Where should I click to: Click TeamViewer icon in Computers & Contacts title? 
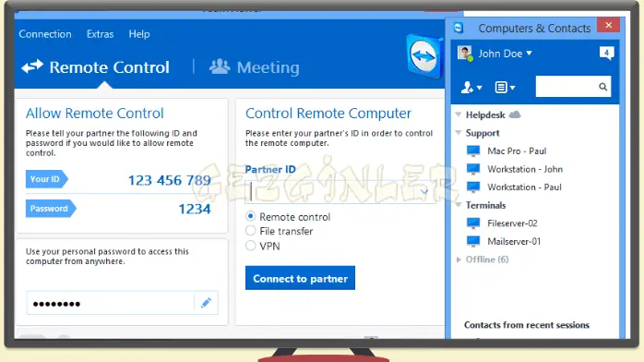(x=459, y=28)
